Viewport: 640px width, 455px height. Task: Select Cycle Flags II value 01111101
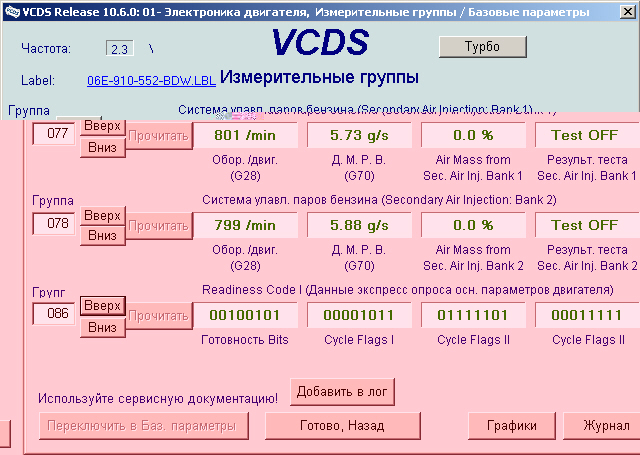[x=473, y=315]
